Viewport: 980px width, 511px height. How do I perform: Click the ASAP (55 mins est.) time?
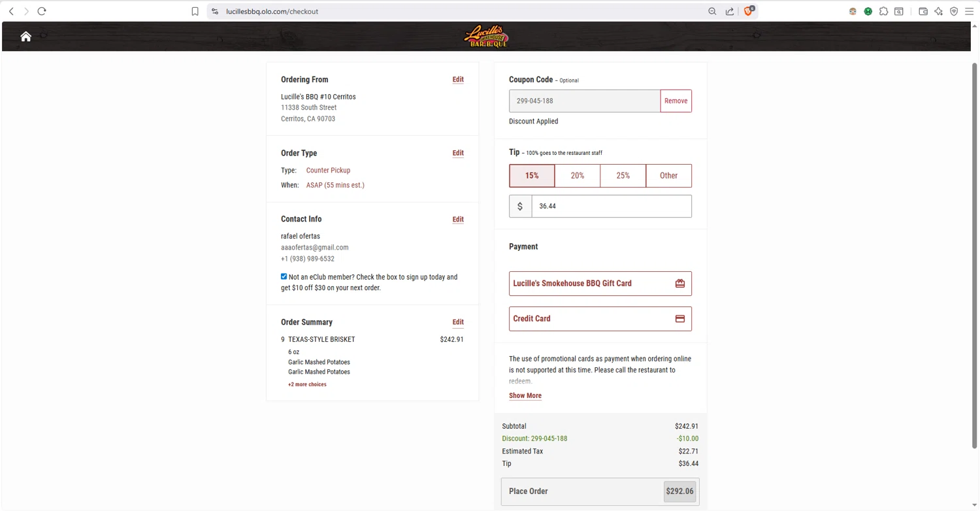pos(335,186)
